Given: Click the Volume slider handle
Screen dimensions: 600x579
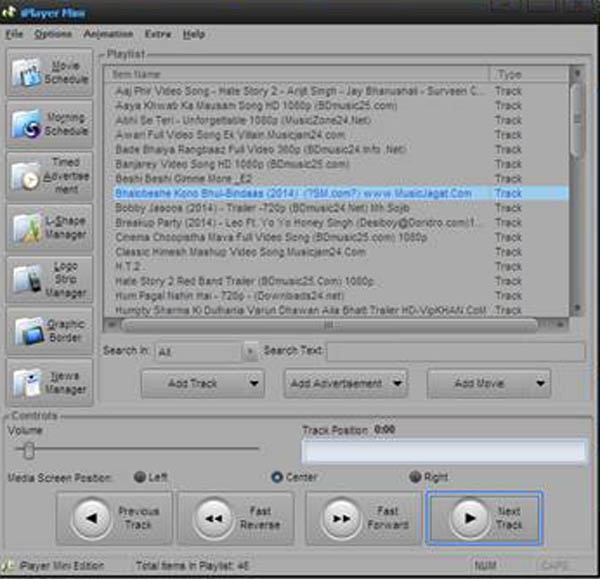Looking at the screenshot, I should (x=29, y=450).
